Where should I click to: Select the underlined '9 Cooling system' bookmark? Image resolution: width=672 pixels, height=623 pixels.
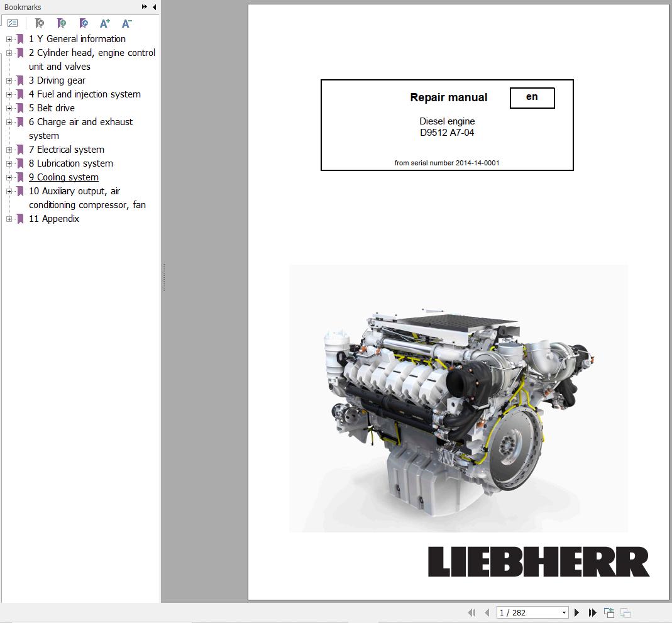pyautogui.click(x=63, y=177)
